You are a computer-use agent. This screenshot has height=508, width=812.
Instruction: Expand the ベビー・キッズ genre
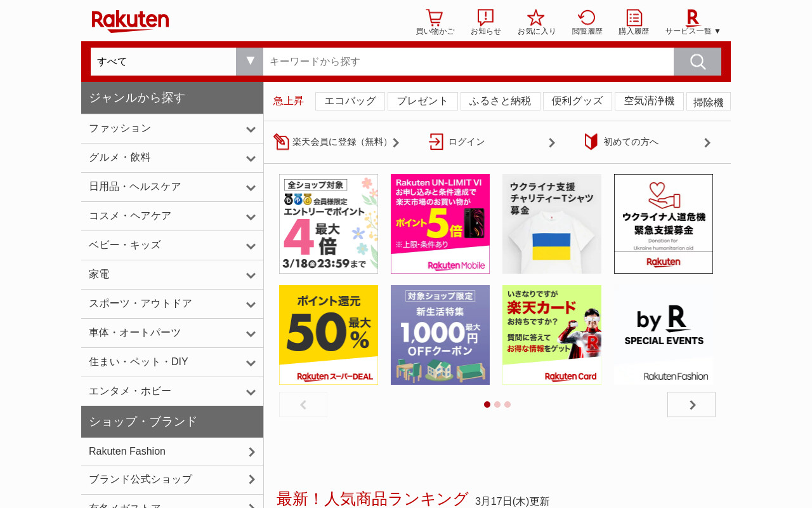point(172,246)
